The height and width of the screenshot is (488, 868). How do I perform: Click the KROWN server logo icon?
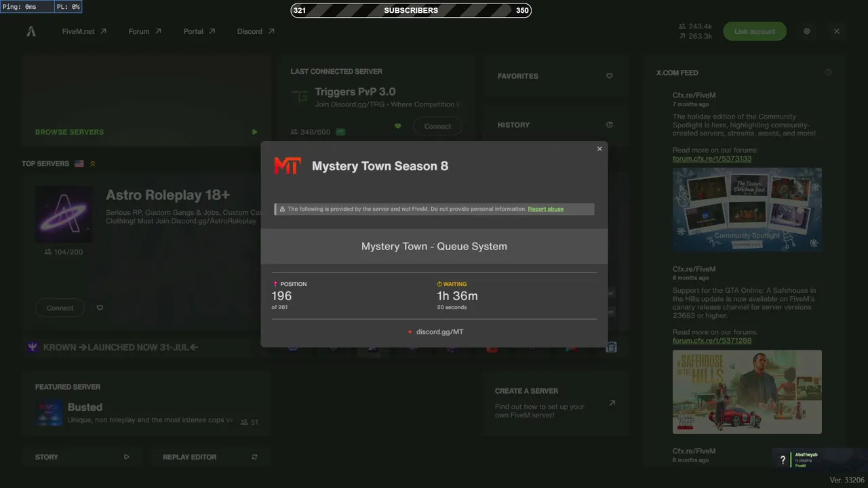[33, 347]
